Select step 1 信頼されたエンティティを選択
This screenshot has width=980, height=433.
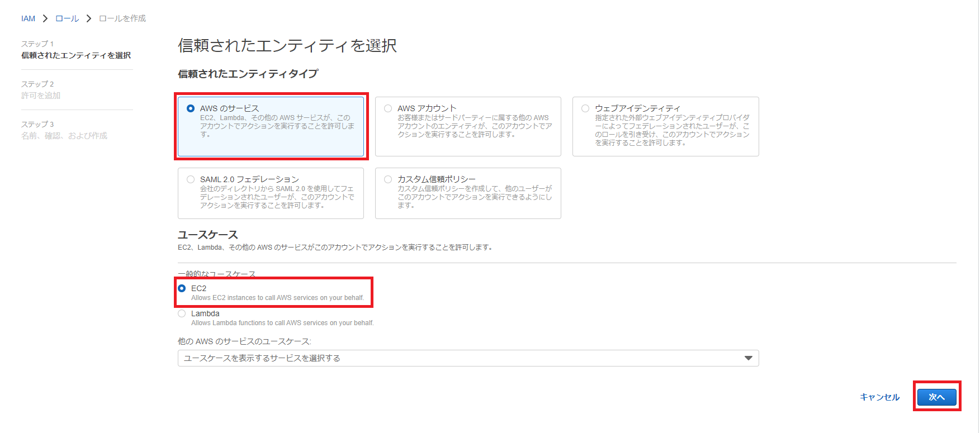(x=76, y=55)
